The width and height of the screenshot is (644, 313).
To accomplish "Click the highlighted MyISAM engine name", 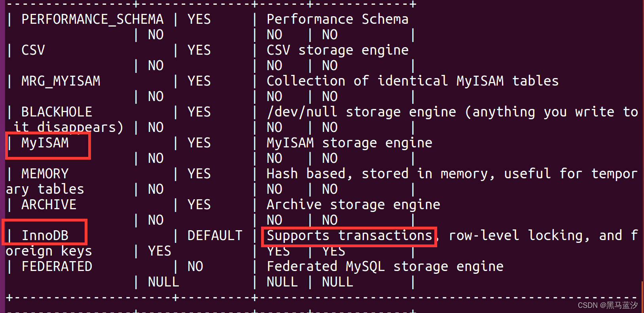I will pos(45,143).
